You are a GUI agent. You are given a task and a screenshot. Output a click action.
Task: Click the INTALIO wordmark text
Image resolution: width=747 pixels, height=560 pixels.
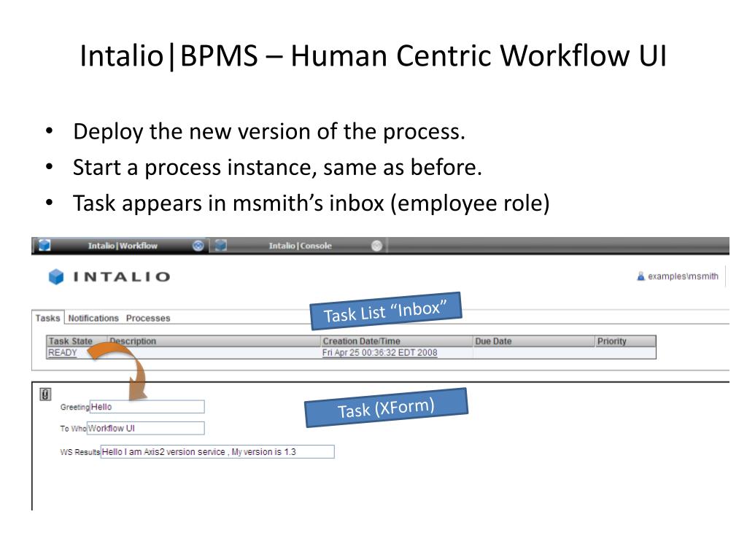[x=122, y=276]
